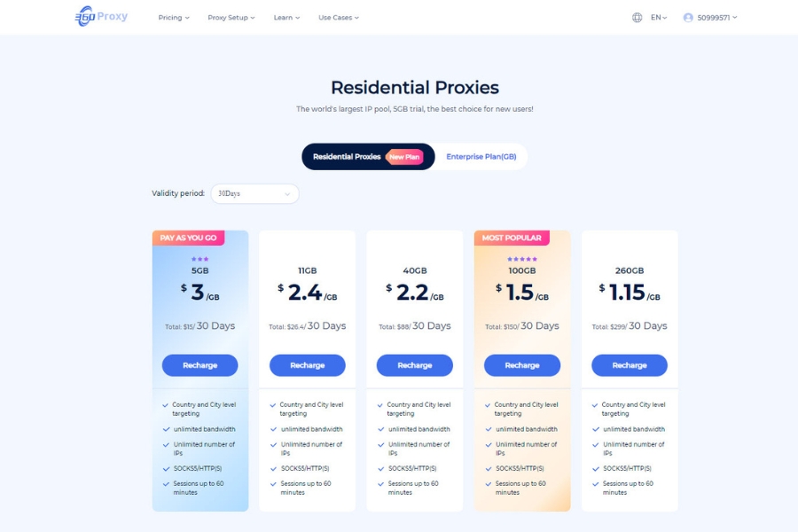Click the checkmark beside 11GB unlimited bandwidth
This screenshot has width=798, height=532.
(273, 430)
